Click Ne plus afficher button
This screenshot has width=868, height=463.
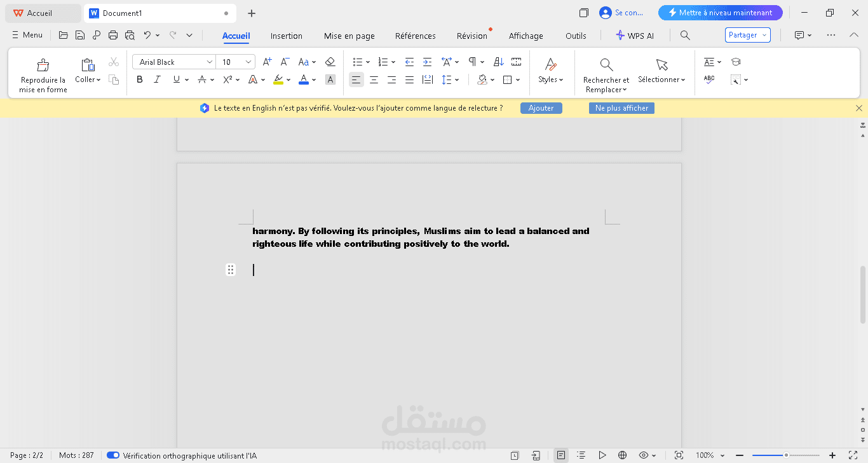[621, 108]
